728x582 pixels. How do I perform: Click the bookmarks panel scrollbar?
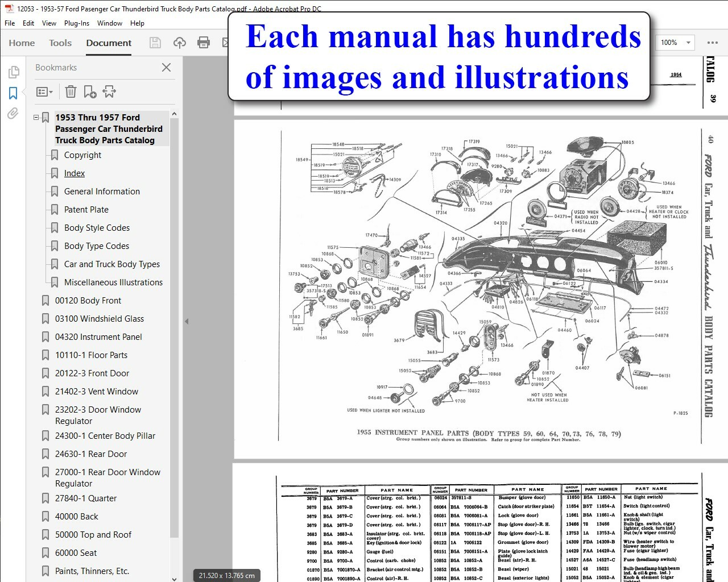pyautogui.click(x=174, y=327)
